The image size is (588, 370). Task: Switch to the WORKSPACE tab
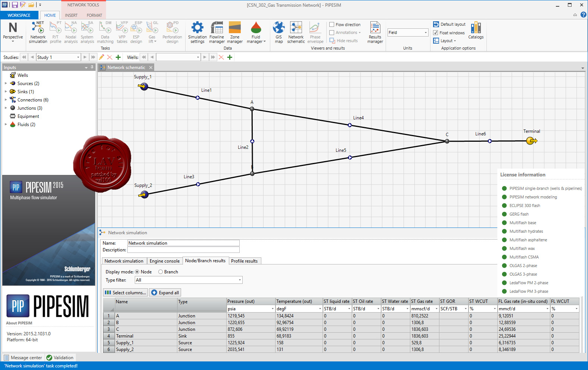pos(19,15)
